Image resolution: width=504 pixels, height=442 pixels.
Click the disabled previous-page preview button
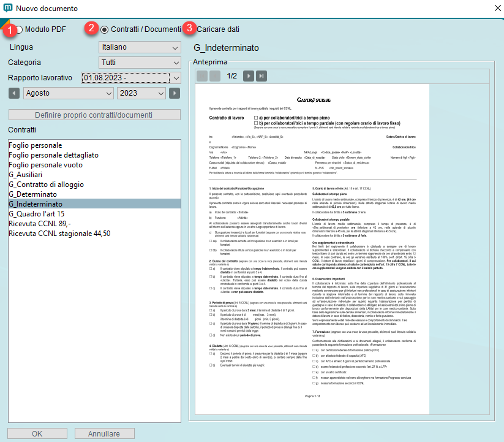(x=214, y=76)
